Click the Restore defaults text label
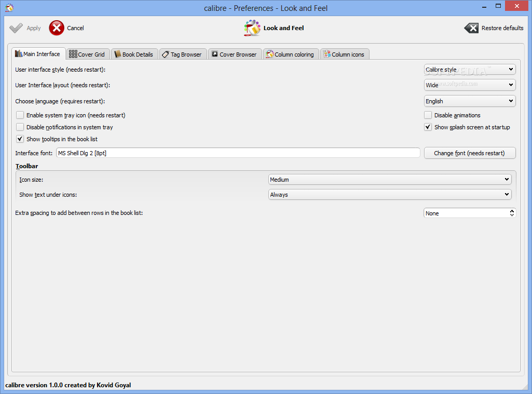Screen dimensions: 532x394 [x=502, y=28]
